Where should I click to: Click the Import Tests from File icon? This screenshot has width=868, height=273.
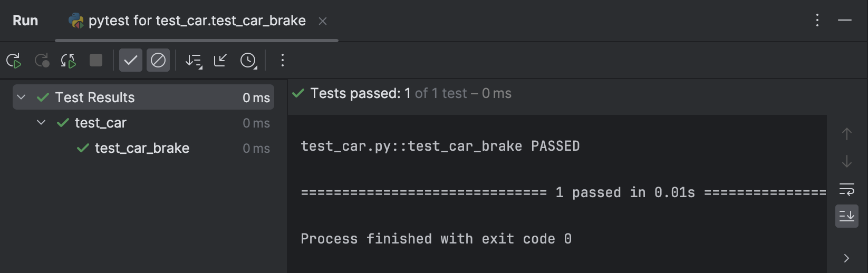pos(220,61)
